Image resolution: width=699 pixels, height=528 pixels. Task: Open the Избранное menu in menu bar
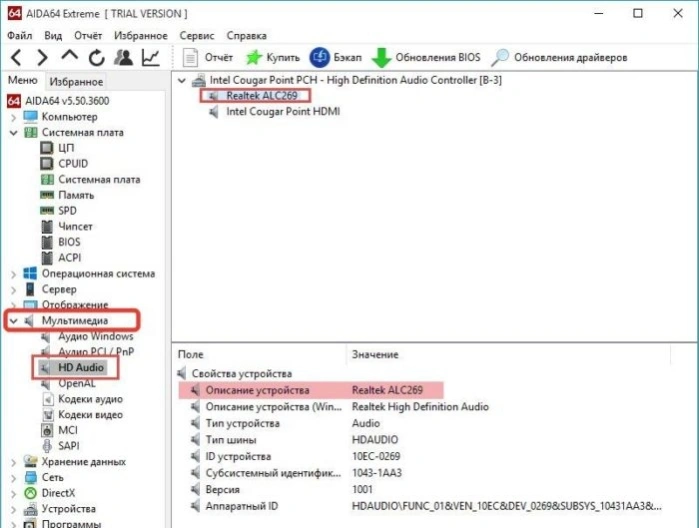point(141,36)
